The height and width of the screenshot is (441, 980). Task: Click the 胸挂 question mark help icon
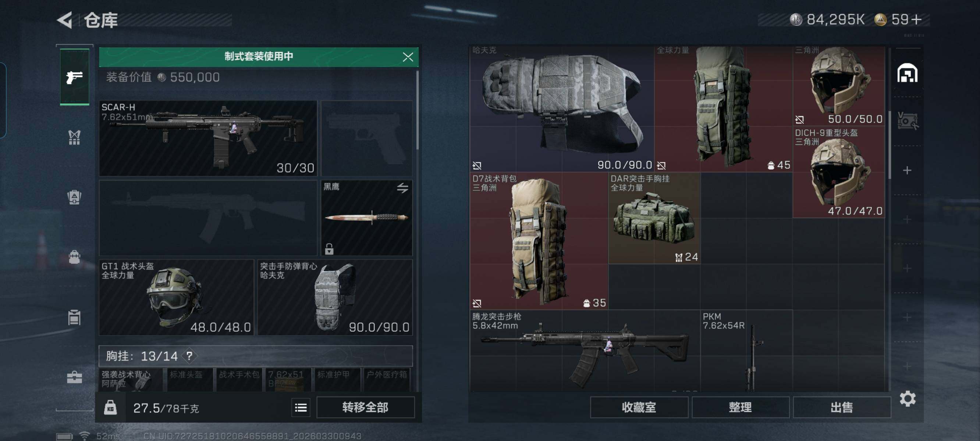(x=189, y=356)
